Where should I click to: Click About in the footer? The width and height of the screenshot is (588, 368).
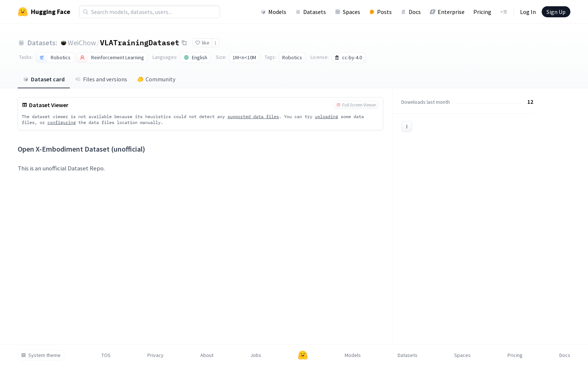[207, 355]
